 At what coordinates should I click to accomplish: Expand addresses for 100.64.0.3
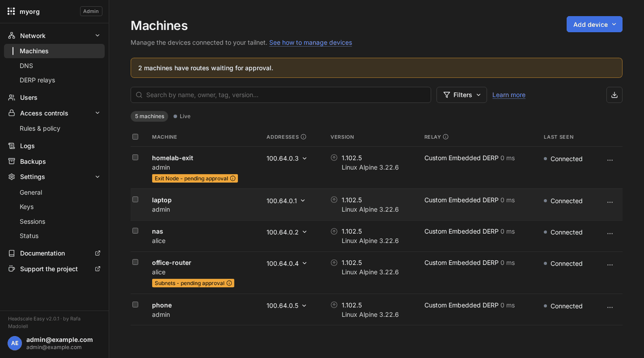tap(304, 158)
